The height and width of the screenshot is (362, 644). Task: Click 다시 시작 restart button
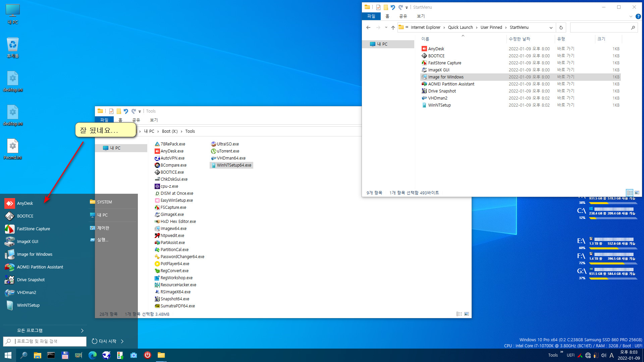click(104, 341)
